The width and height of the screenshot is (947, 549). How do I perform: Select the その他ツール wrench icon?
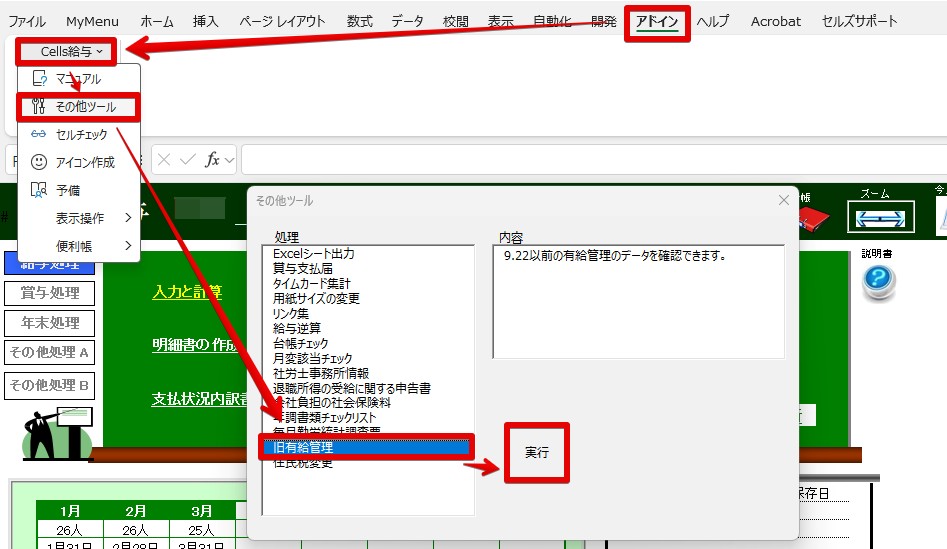[x=40, y=106]
